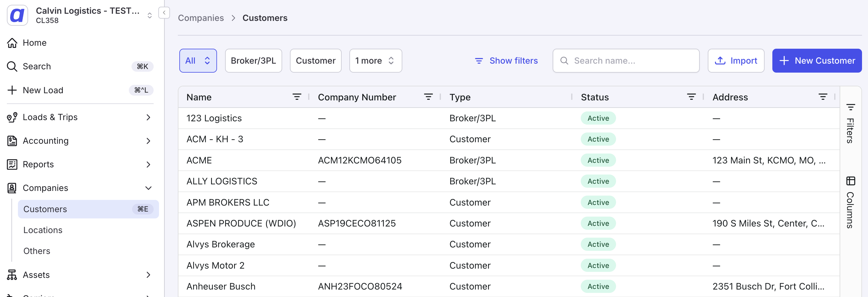Open the Address column filter icon
868x297 pixels.
(823, 97)
